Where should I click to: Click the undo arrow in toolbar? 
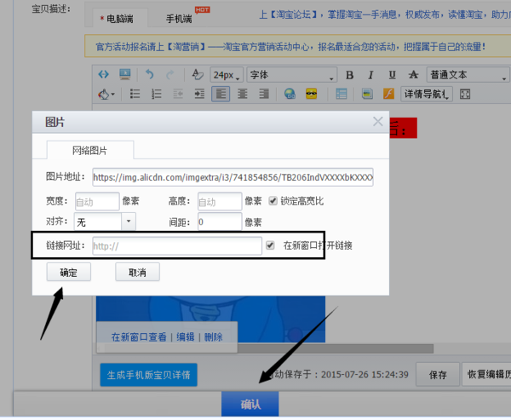tap(150, 75)
